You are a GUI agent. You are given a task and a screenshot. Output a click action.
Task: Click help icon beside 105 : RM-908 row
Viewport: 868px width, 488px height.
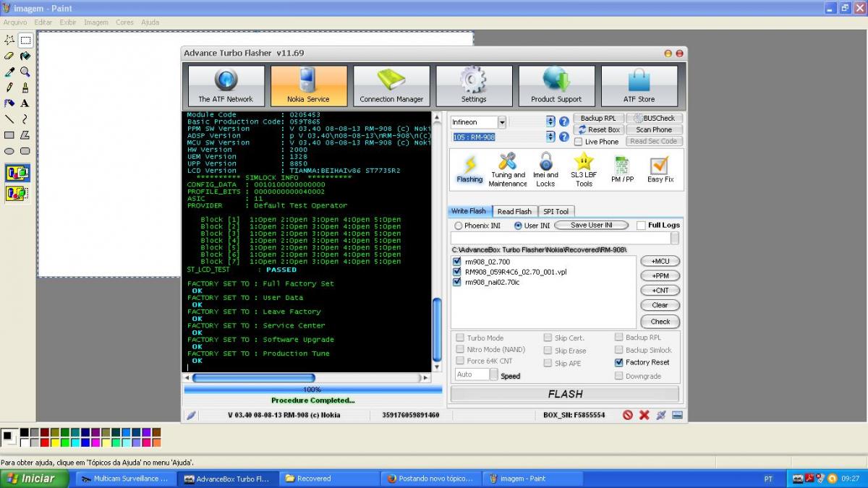coord(564,137)
